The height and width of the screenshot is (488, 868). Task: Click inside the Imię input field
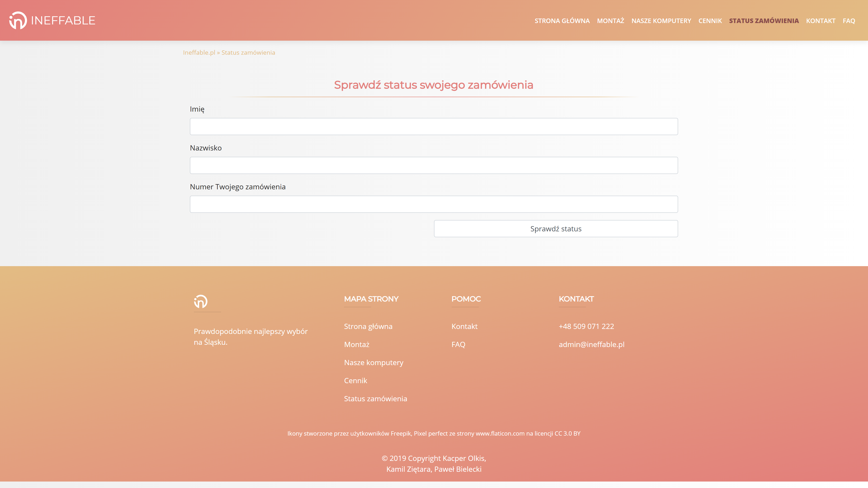434,126
